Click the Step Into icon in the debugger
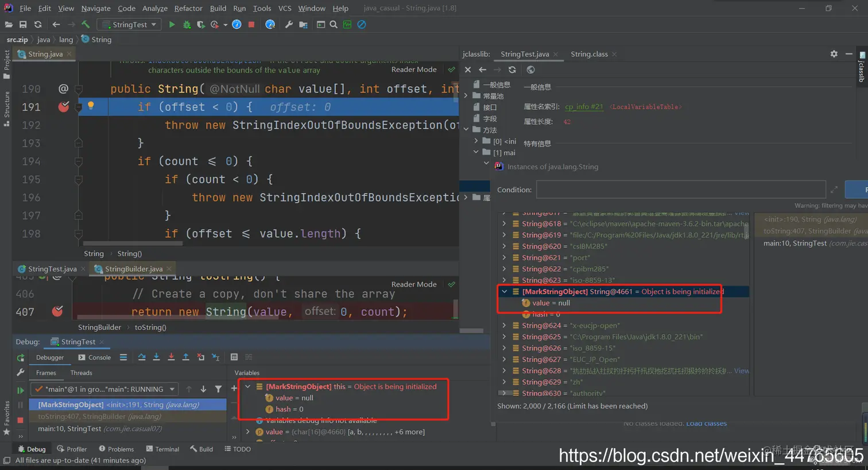The image size is (868, 470). tap(156, 357)
